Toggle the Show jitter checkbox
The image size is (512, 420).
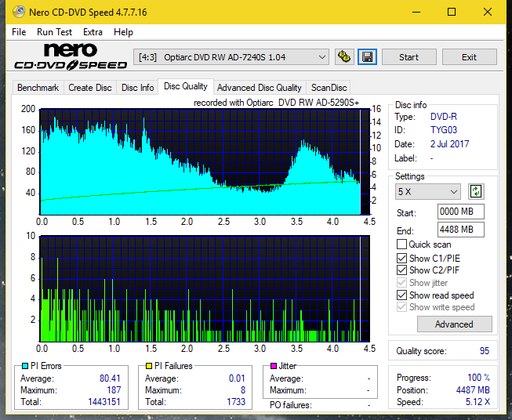click(401, 283)
